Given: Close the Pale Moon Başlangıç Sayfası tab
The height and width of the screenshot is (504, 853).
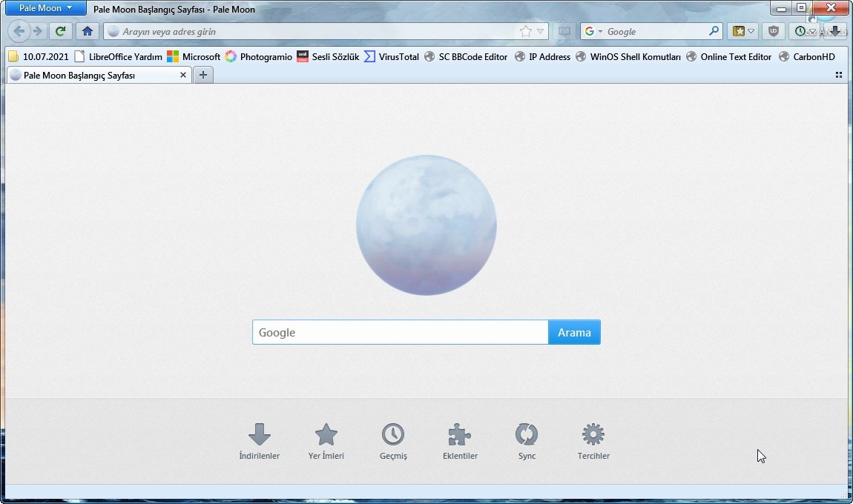Looking at the screenshot, I should point(183,75).
